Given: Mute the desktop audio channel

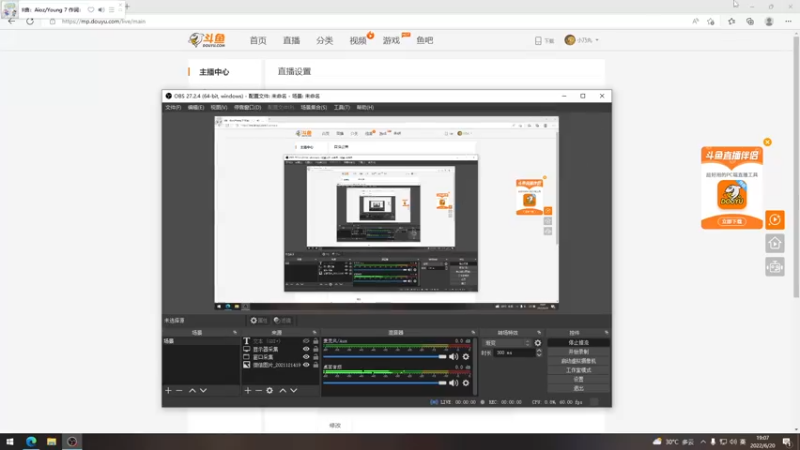Looking at the screenshot, I should pyautogui.click(x=454, y=383).
